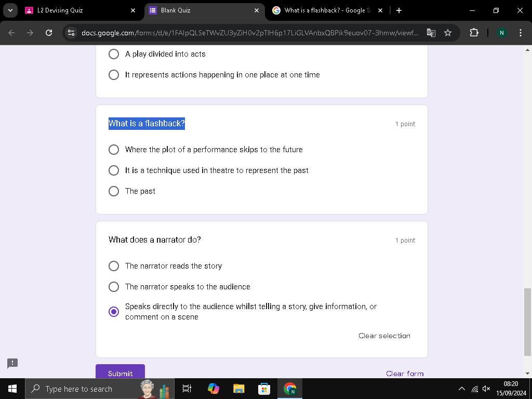Bookmark this page with the star icon
The image size is (532, 399).
click(448, 33)
